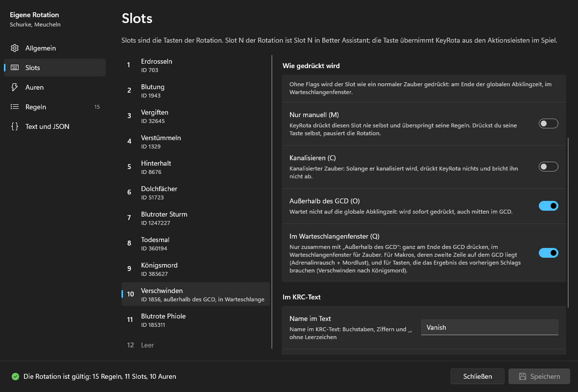Go to the Auren section
Viewport: 578px width, 392px height.
point(54,87)
